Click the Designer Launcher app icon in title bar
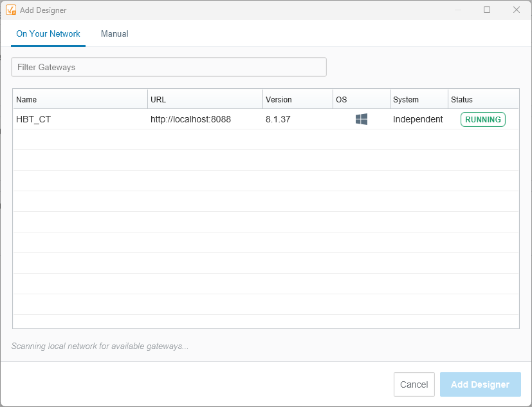 pos(11,10)
